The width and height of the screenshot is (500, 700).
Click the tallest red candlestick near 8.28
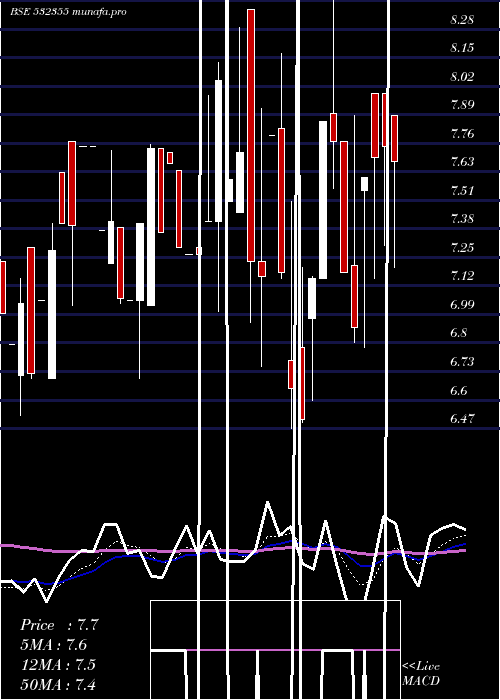click(251, 135)
